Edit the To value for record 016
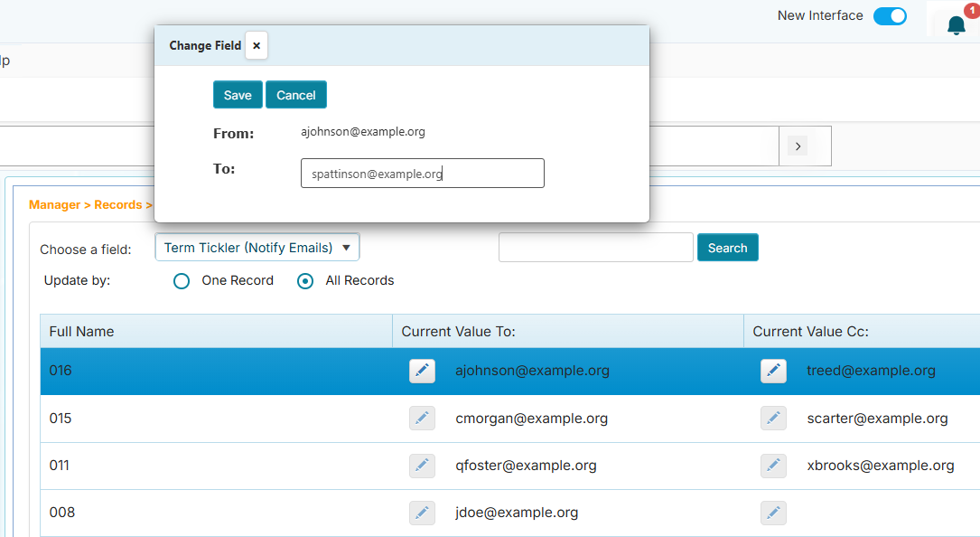The width and height of the screenshot is (980, 537). 422,371
